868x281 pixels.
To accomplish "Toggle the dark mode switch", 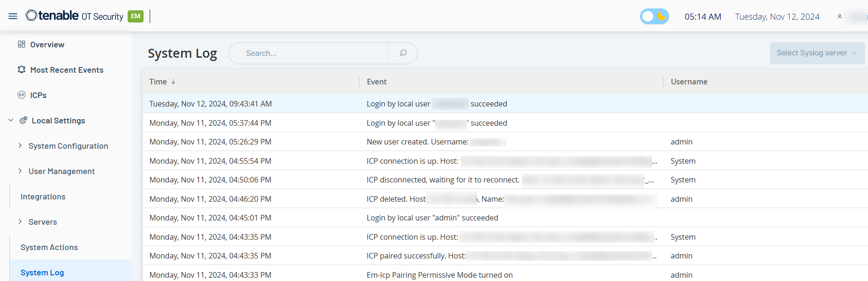I will coord(654,16).
